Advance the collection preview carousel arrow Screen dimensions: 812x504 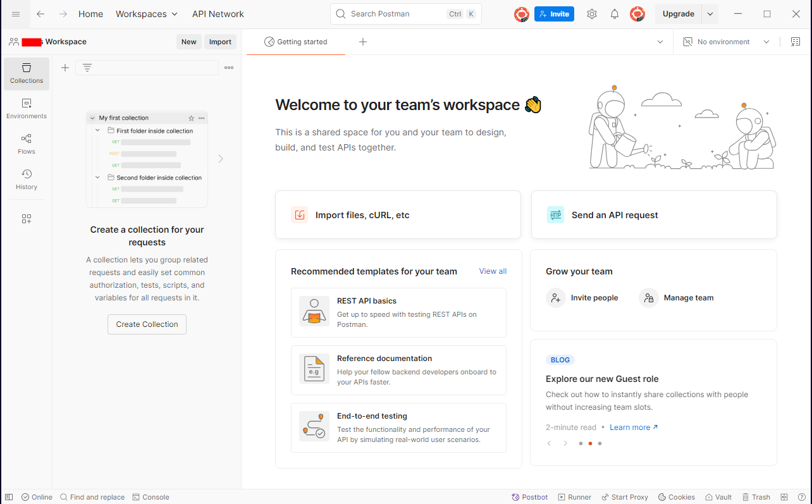click(x=221, y=159)
